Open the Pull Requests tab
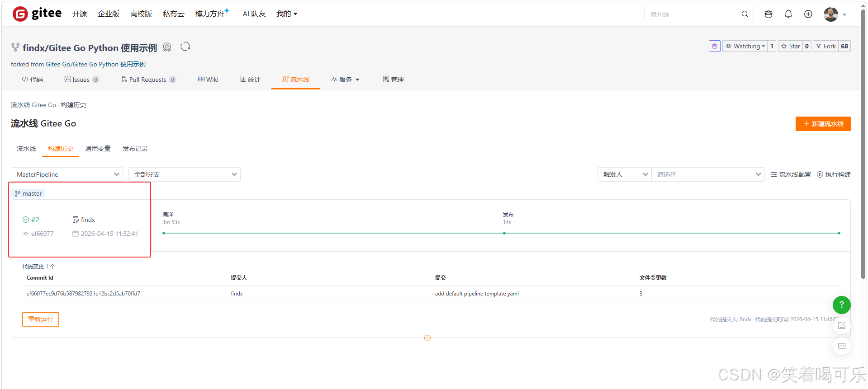 pyautogui.click(x=148, y=80)
